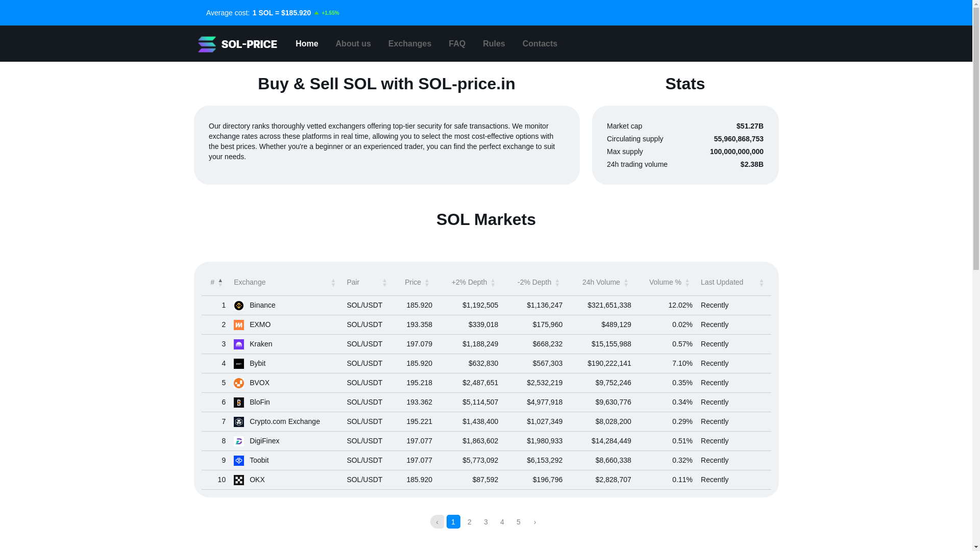
Task: Open the FAQ page
Action: 457,44
